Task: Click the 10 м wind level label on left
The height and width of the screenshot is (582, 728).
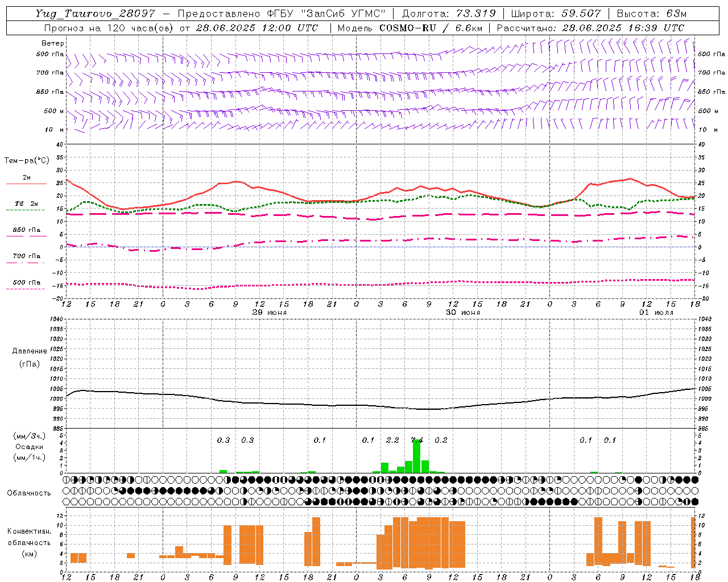Action: [55, 130]
